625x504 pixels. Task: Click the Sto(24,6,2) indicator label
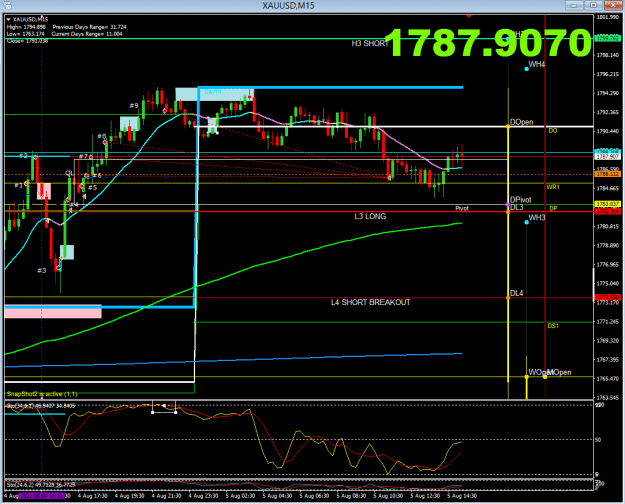click(41, 485)
